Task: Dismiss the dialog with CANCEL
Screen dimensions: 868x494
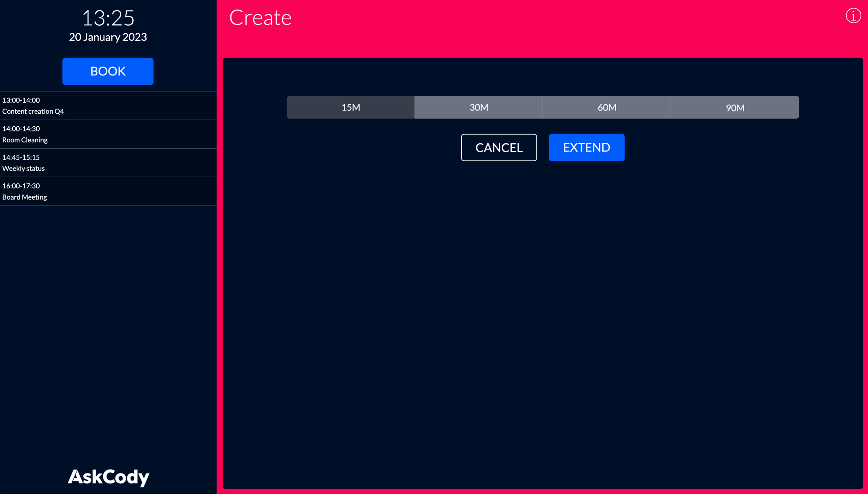Action: point(499,147)
